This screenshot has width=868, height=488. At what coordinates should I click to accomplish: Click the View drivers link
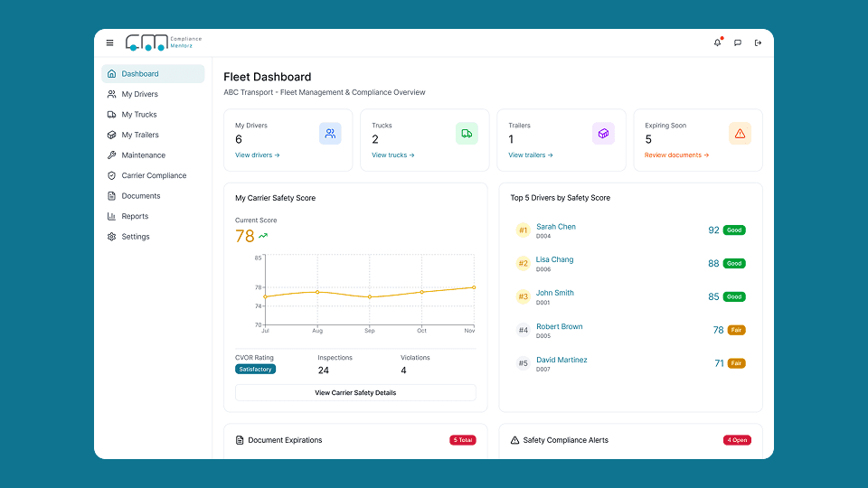(257, 155)
